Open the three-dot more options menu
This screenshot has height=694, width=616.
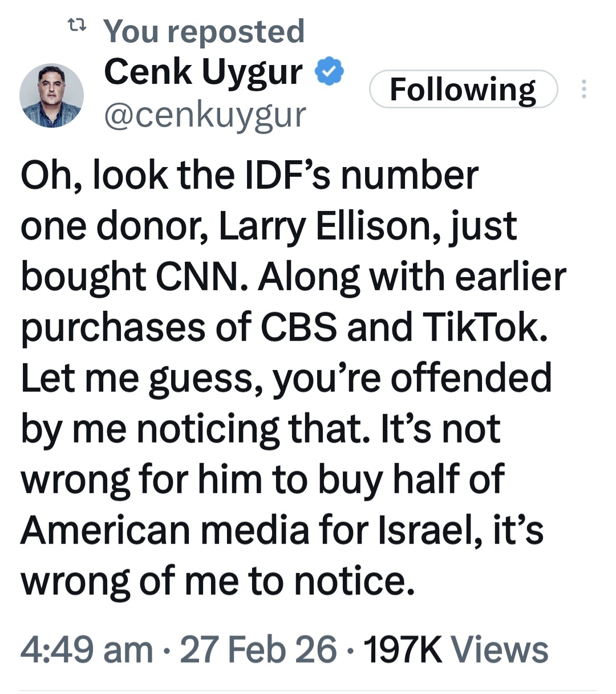coord(583,89)
